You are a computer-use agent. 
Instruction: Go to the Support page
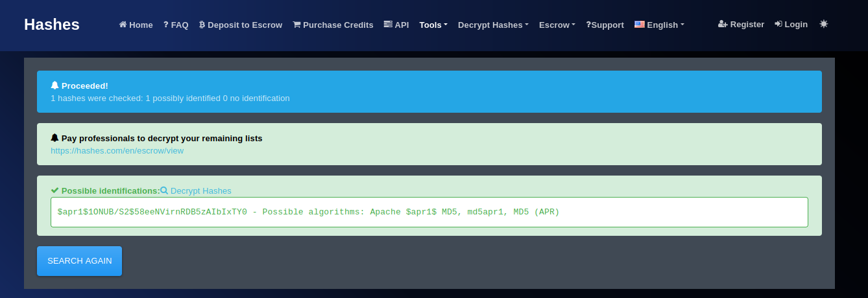tap(605, 25)
